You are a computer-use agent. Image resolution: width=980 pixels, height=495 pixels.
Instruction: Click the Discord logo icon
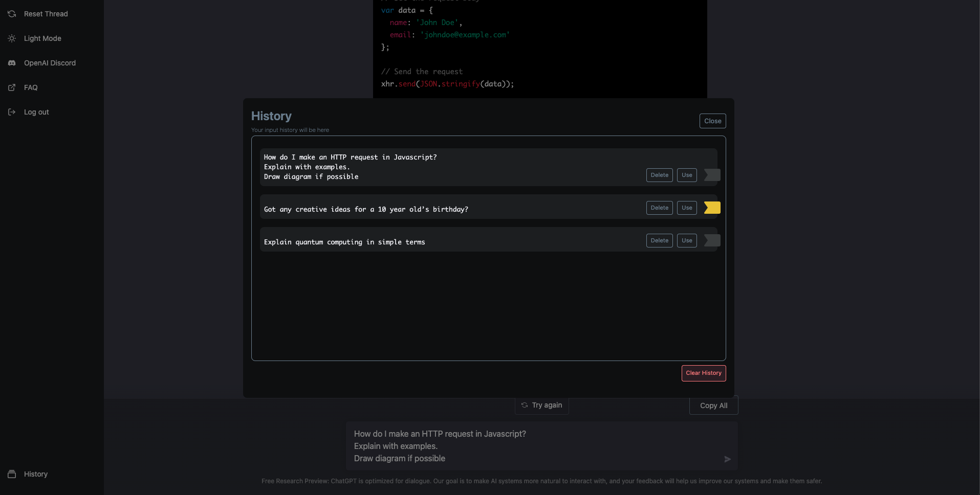click(x=12, y=63)
